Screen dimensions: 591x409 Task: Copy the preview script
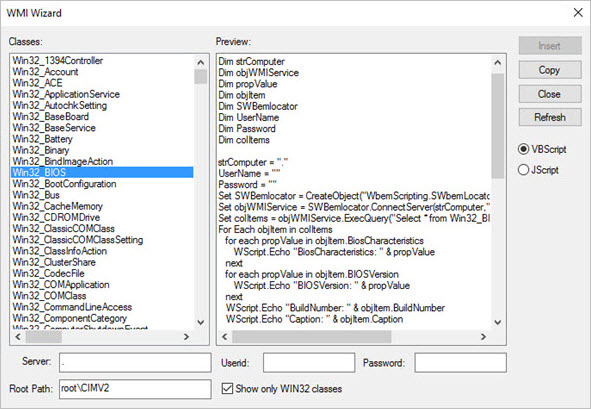(x=550, y=70)
